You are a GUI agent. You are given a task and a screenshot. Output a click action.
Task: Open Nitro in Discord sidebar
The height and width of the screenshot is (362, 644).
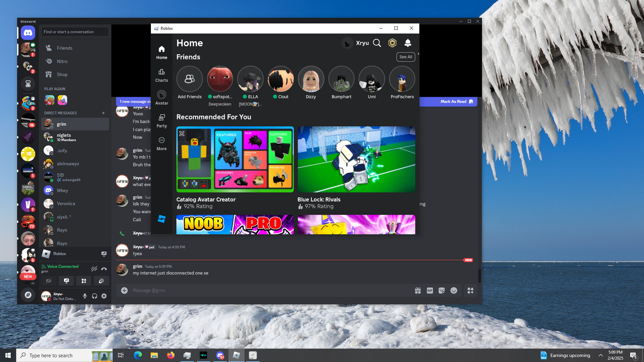click(62, 61)
